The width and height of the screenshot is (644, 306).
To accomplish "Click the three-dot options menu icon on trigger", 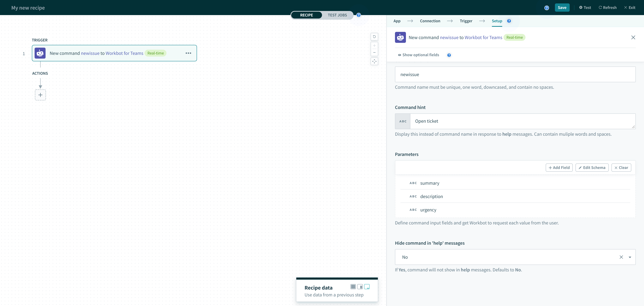I will [x=188, y=53].
